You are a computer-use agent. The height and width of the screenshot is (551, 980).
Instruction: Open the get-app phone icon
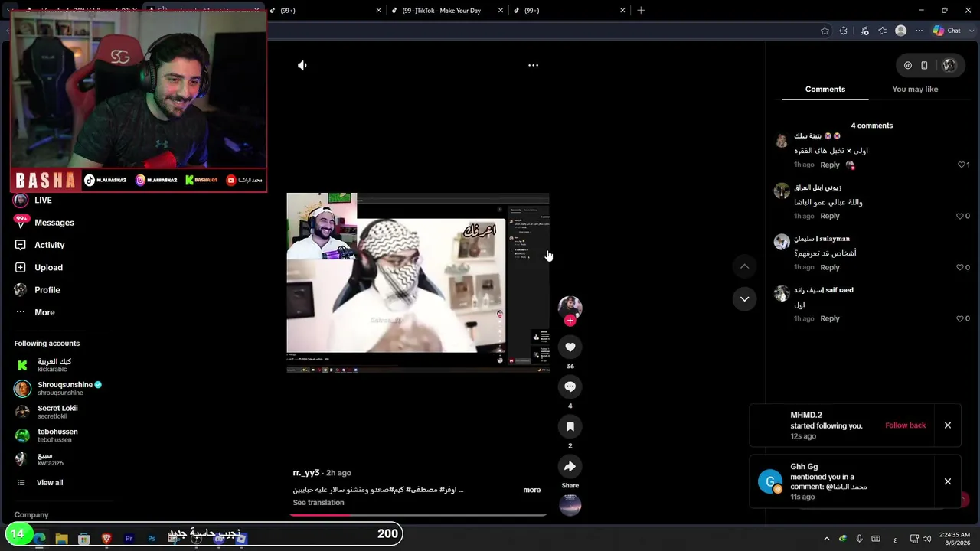click(x=924, y=66)
